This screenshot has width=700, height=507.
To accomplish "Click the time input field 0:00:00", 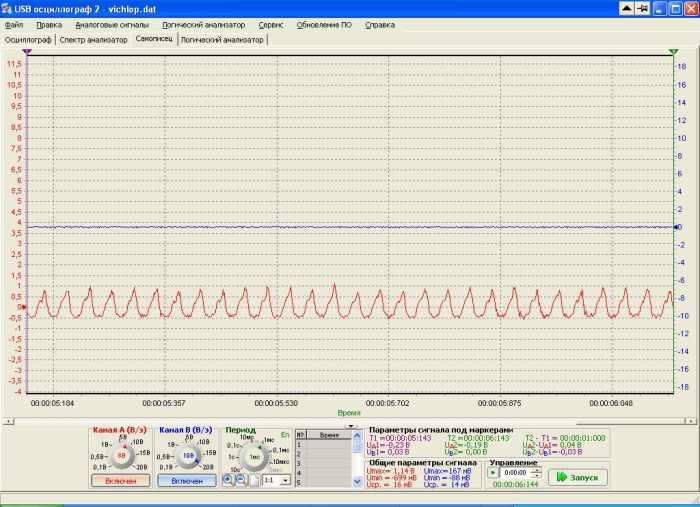I will click(516, 473).
